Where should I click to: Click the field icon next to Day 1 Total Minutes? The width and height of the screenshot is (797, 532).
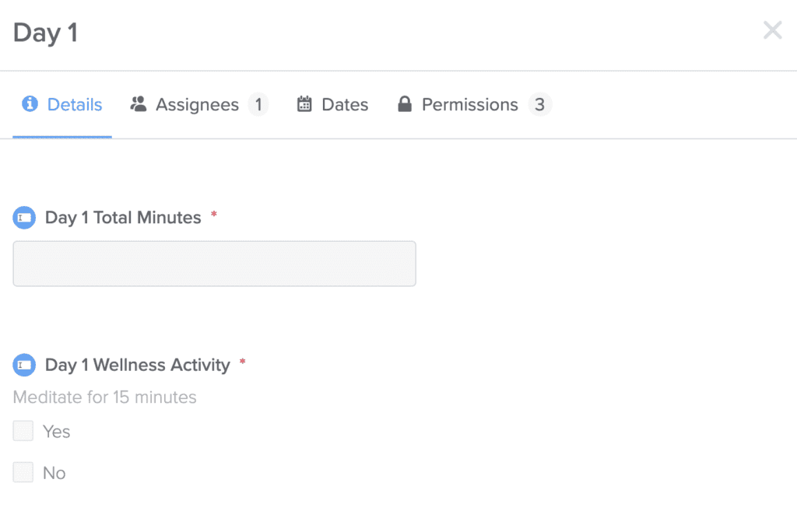[24, 218]
